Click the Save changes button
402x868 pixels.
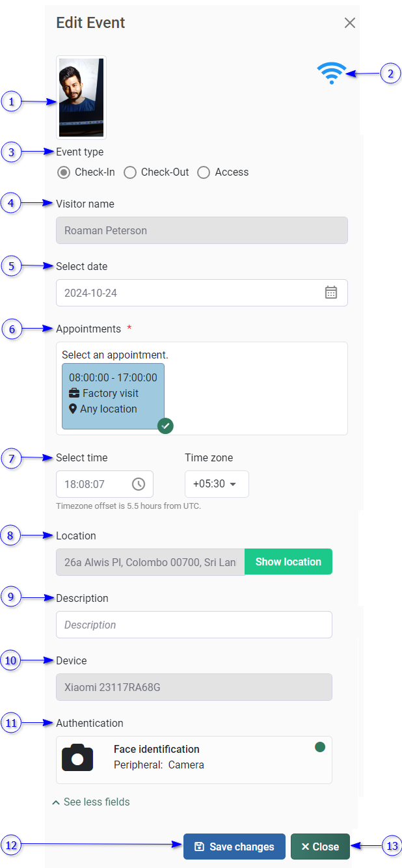point(234,847)
